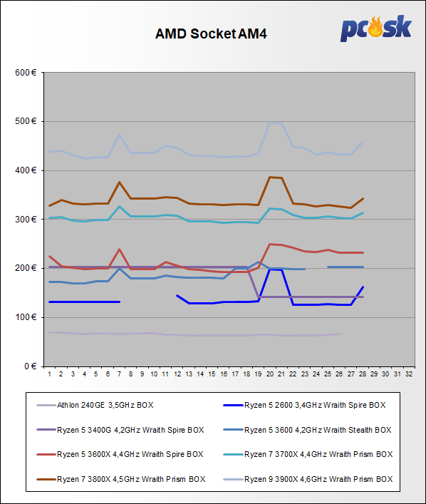
Task: Click the Ryzen 7 3800X legend color line
Action: coord(46,479)
